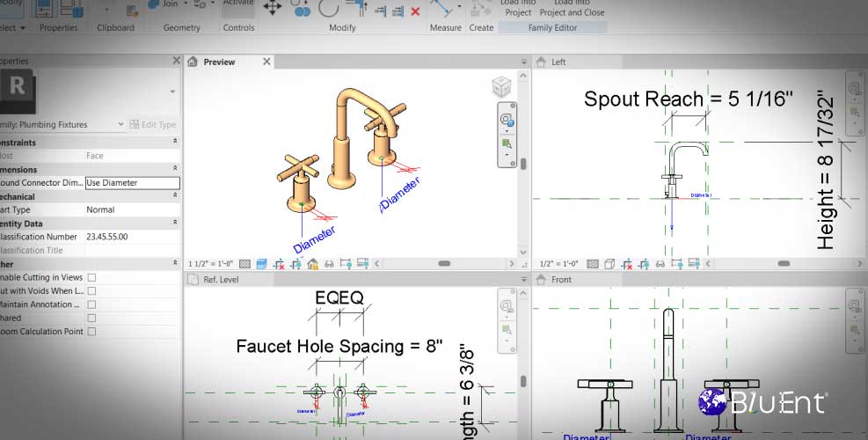Click Load into Project button
Image resolution: width=868 pixels, height=440 pixels.
[x=518, y=8]
